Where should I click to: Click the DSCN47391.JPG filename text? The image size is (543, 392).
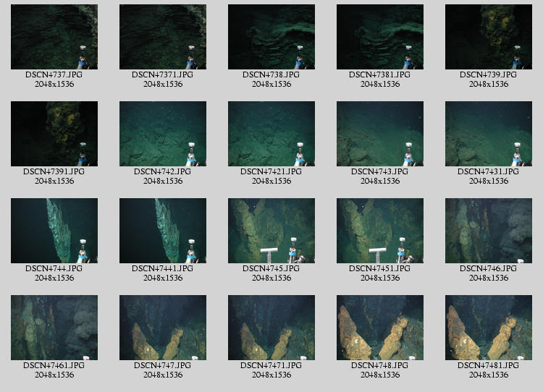point(54,171)
